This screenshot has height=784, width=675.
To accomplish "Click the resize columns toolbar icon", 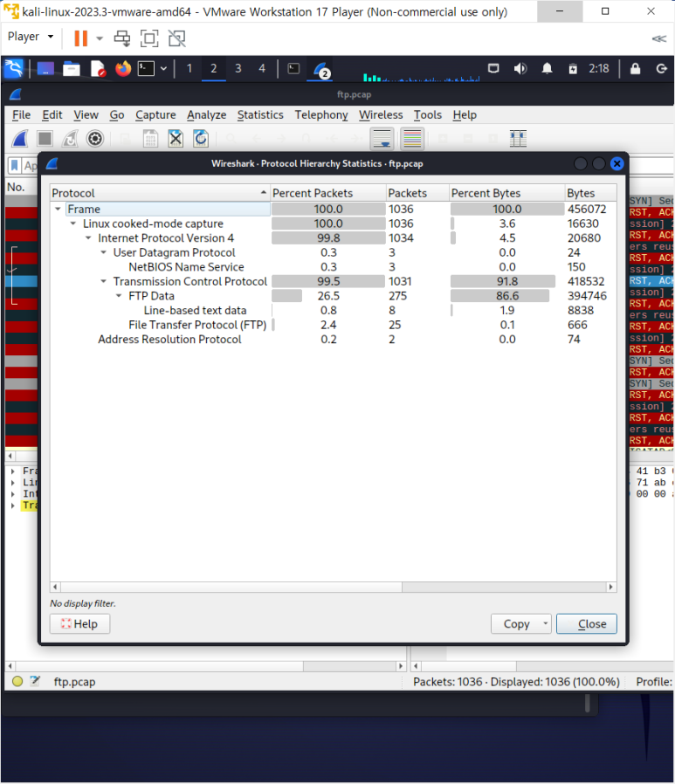I will tap(518, 139).
